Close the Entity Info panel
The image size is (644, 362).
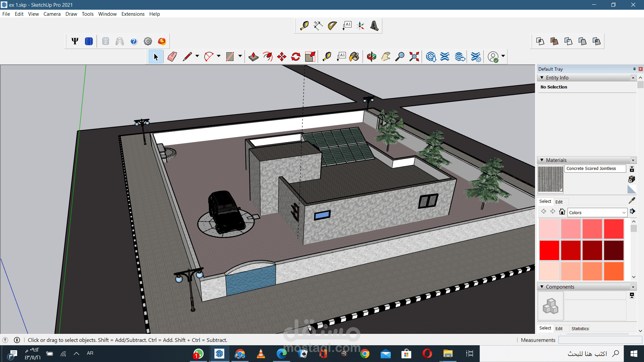pyautogui.click(x=633, y=78)
